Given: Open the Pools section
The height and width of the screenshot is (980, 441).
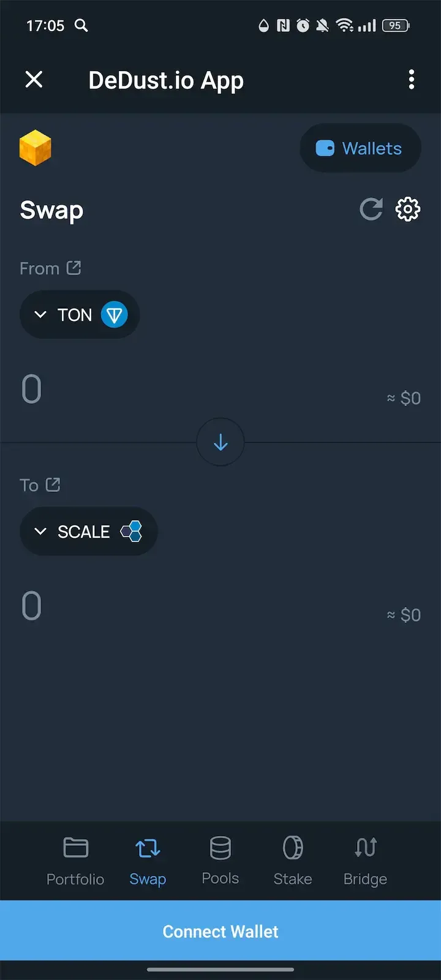Looking at the screenshot, I should (220, 861).
